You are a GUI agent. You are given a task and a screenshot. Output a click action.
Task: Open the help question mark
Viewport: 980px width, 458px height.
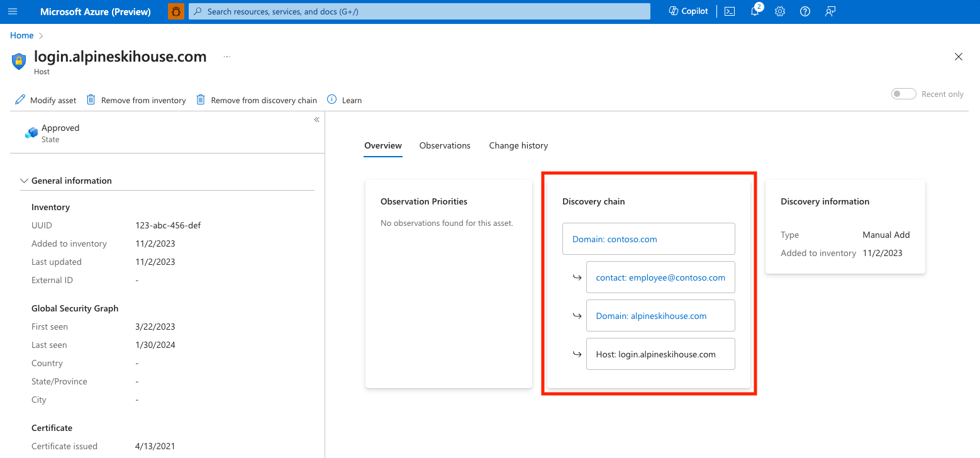coord(805,11)
